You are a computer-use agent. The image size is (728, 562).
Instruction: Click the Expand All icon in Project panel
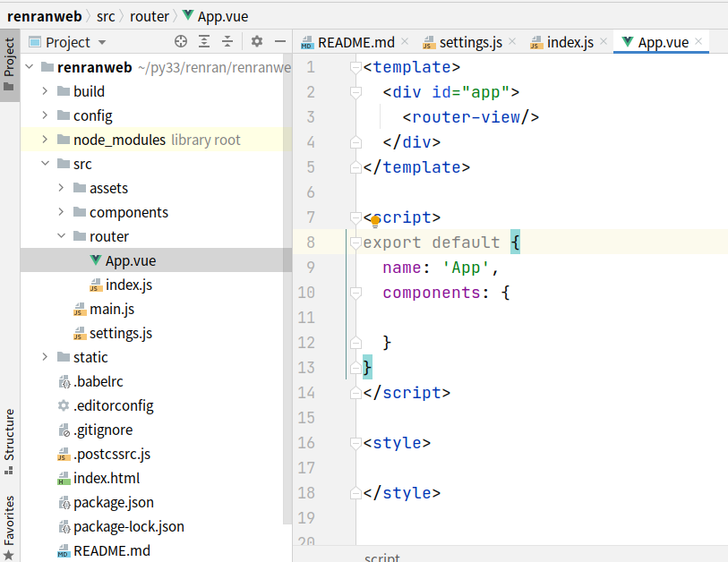coord(204,42)
